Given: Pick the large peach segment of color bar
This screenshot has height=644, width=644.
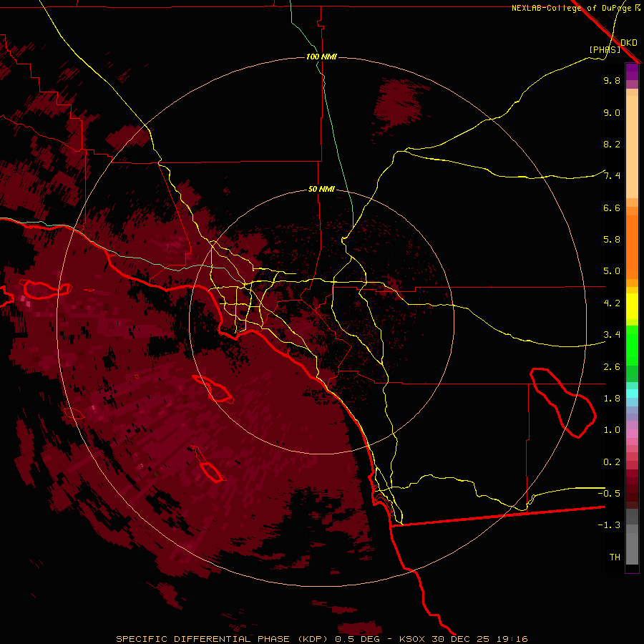Looking at the screenshot, I should click(x=632, y=147).
